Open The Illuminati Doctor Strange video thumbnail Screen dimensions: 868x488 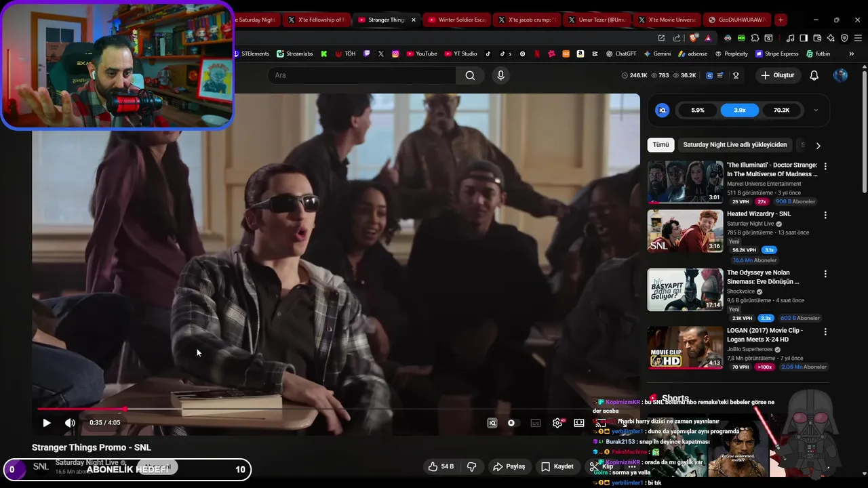click(x=685, y=182)
